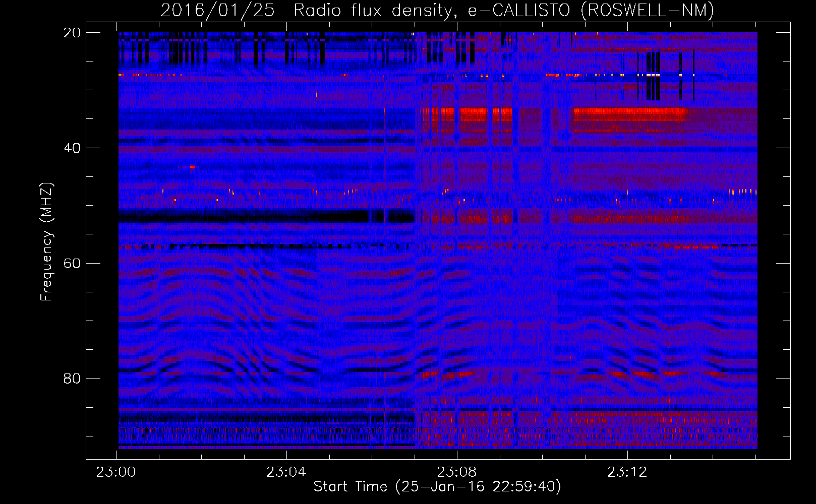Click the 60 MHz frequency tick label
The width and height of the screenshot is (816, 504).
72,264
